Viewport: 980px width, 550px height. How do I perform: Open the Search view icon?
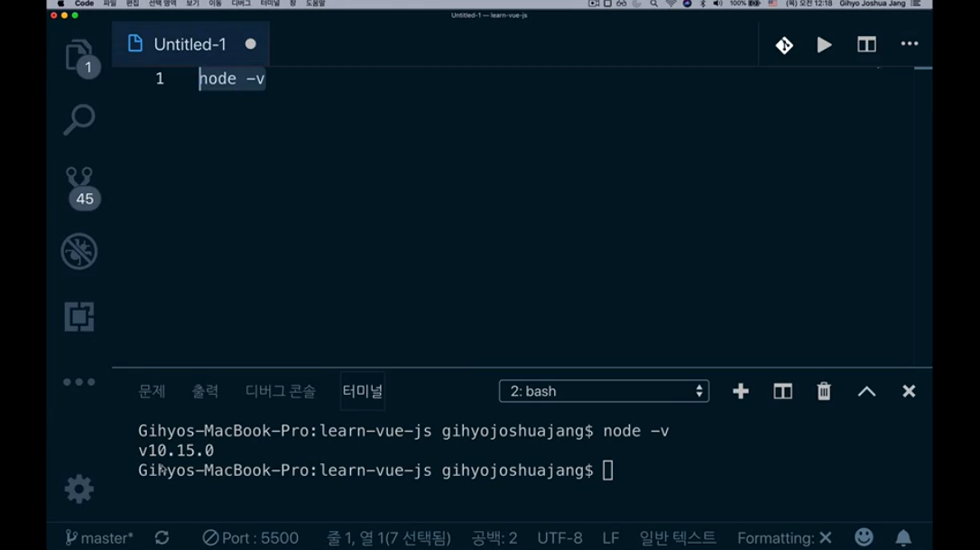[x=79, y=119]
